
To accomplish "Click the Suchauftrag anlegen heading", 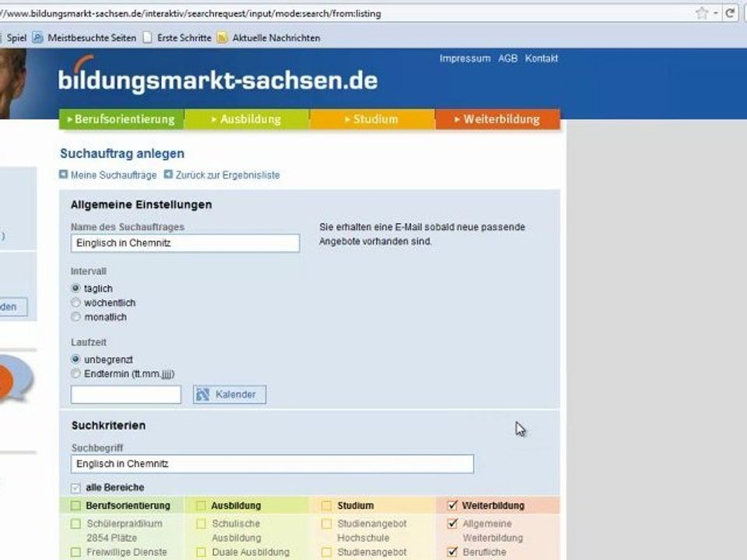I will (122, 154).
